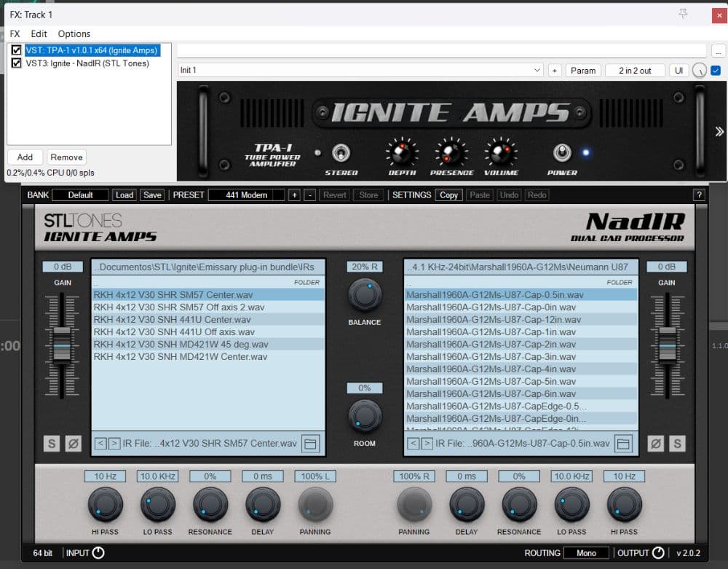Open the FX menu

(x=15, y=34)
